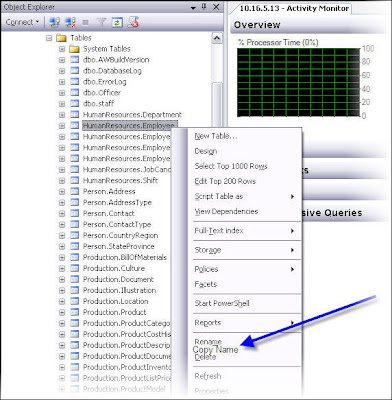Click the Person.CountryRegion table icon
The width and height of the screenshot is (392, 400).
pos(75,236)
